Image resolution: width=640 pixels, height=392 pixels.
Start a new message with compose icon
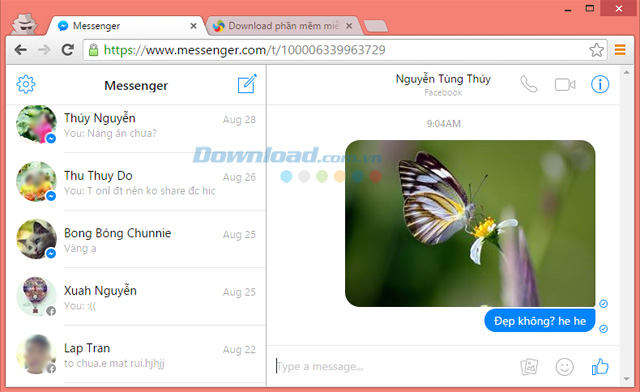[x=247, y=84]
